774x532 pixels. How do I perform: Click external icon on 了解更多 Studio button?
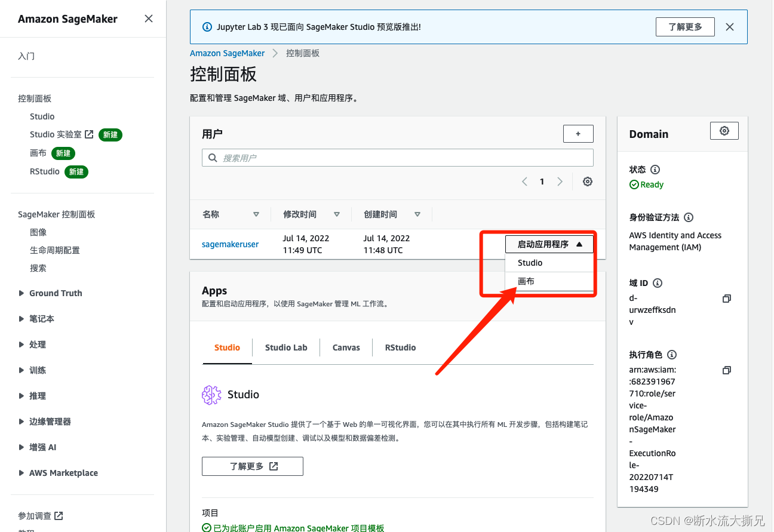point(274,466)
